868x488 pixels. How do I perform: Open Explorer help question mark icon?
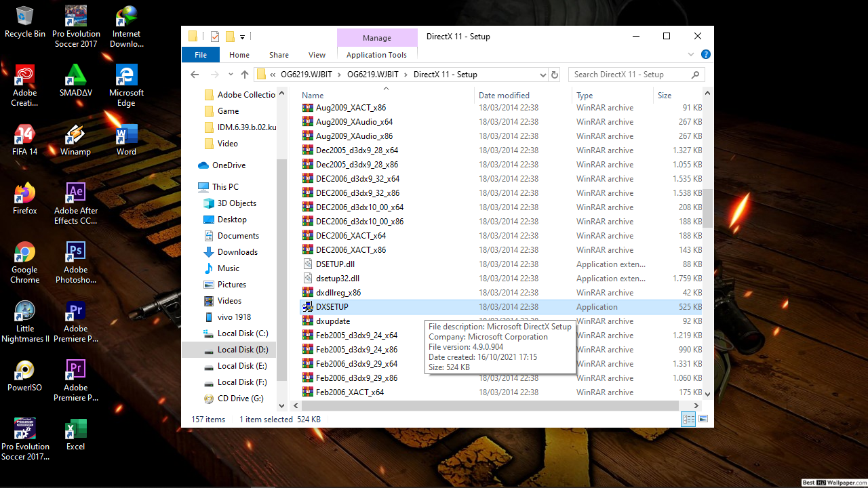click(705, 54)
